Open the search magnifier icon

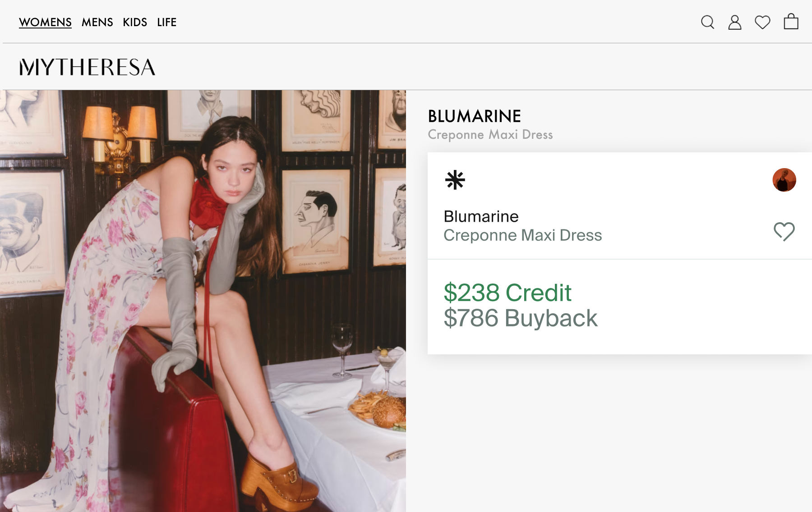(707, 22)
